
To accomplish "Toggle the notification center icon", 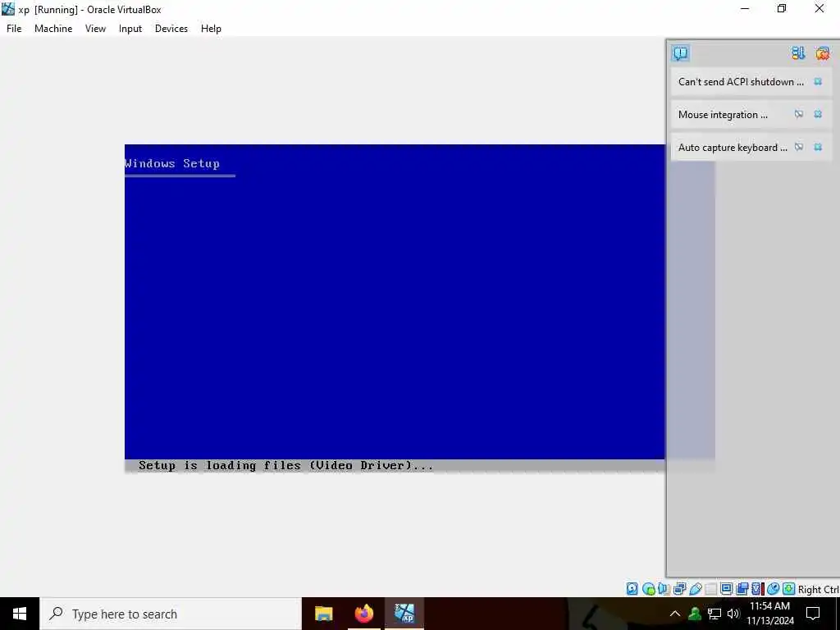I will pyautogui.click(x=680, y=53).
